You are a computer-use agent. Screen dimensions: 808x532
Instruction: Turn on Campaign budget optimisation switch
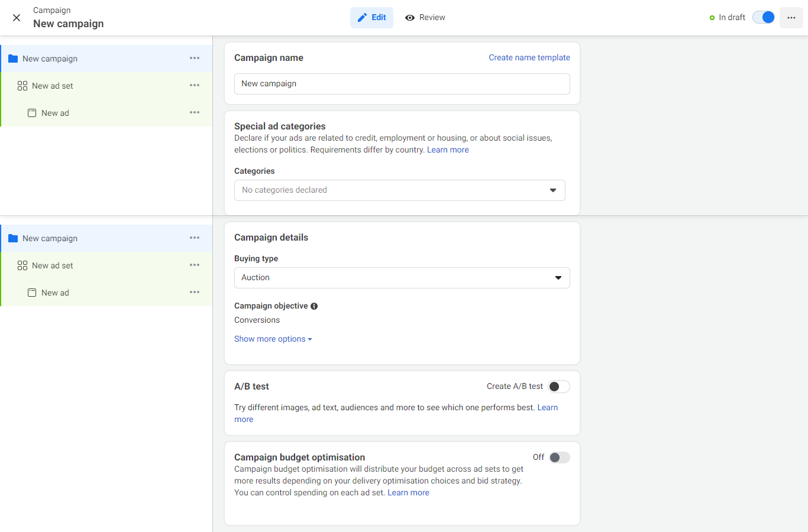point(559,458)
